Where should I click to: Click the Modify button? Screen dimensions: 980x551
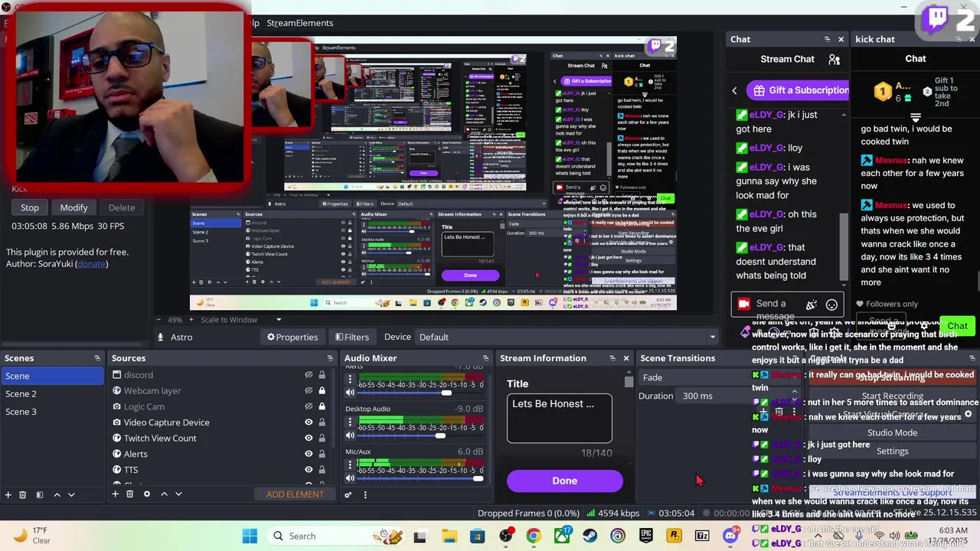click(x=73, y=207)
